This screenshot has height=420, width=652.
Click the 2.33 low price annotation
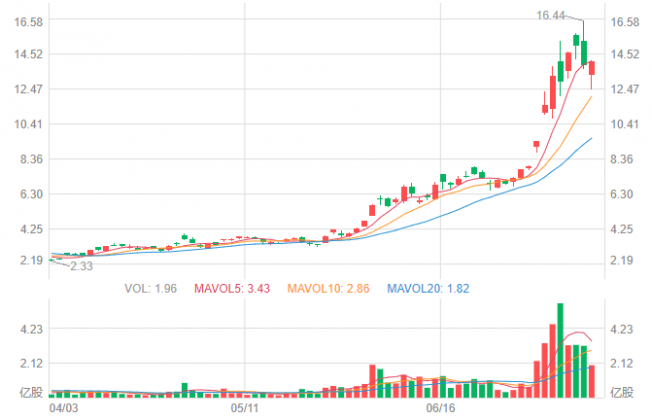coord(82,266)
